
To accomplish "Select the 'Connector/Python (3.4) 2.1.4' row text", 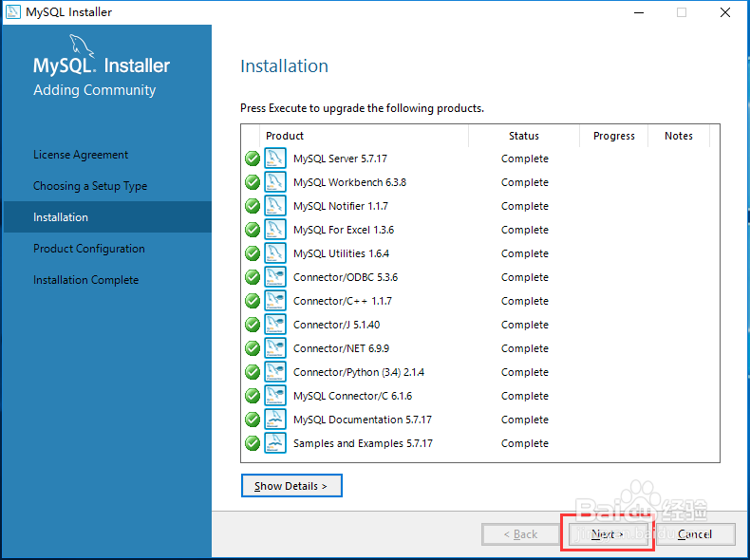I will click(x=359, y=372).
